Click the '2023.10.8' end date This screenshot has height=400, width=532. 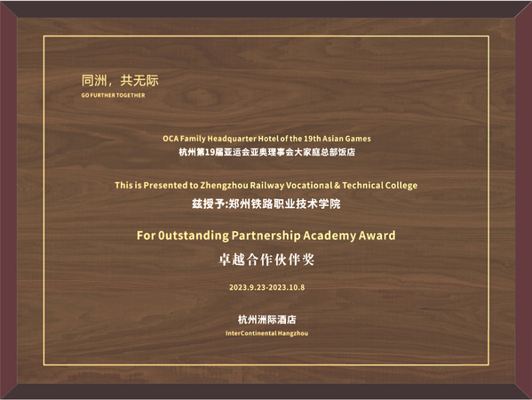coord(287,288)
